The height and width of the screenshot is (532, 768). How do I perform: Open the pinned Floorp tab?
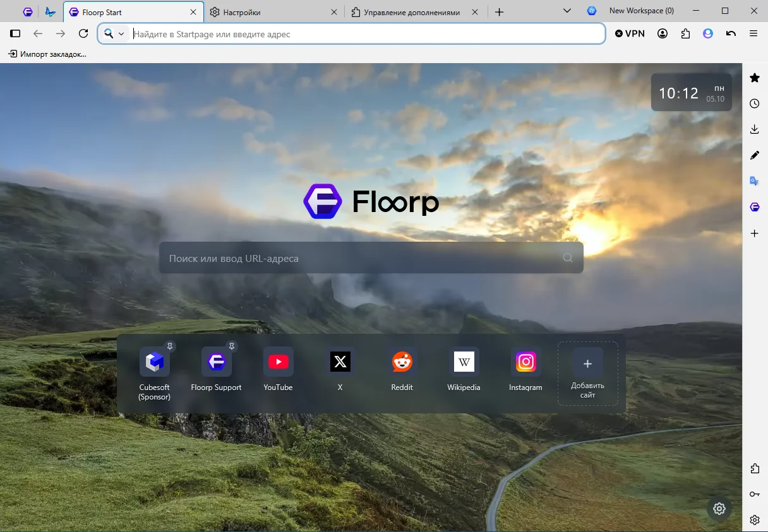(x=28, y=12)
